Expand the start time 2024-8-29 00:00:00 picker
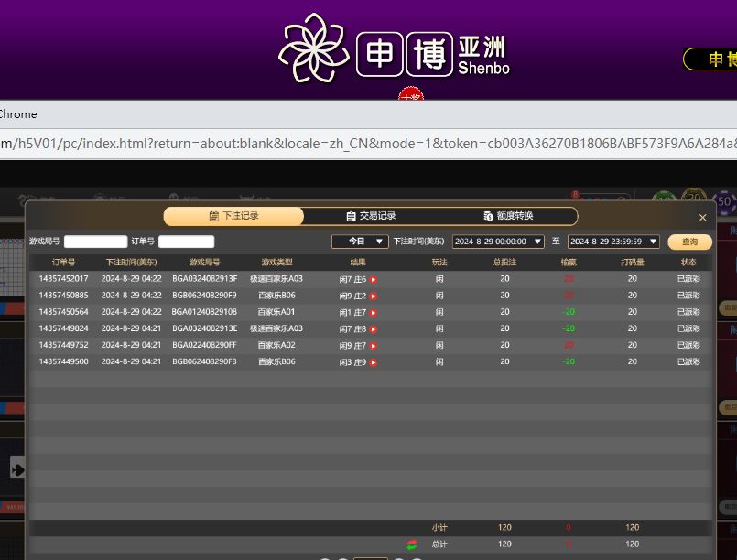Viewport: 737px width, 560px height. click(x=498, y=242)
